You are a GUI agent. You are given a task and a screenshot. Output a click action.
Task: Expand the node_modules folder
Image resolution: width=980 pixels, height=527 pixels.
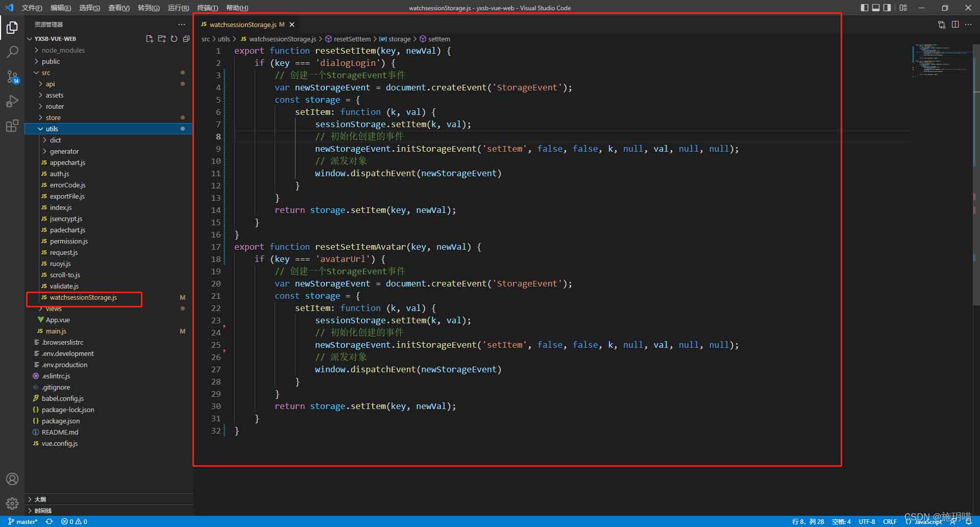(63, 50)
